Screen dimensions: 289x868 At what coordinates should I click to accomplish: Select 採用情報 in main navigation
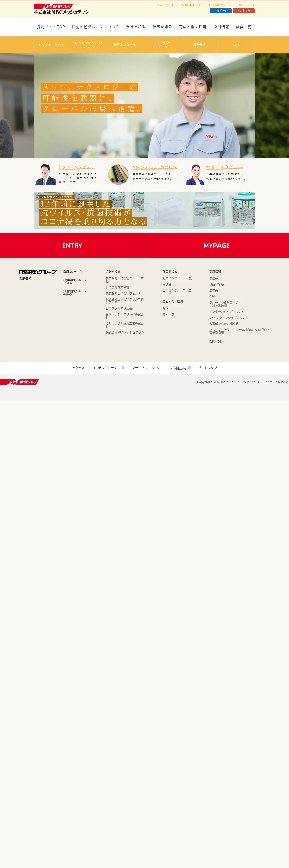click(221, 27)
